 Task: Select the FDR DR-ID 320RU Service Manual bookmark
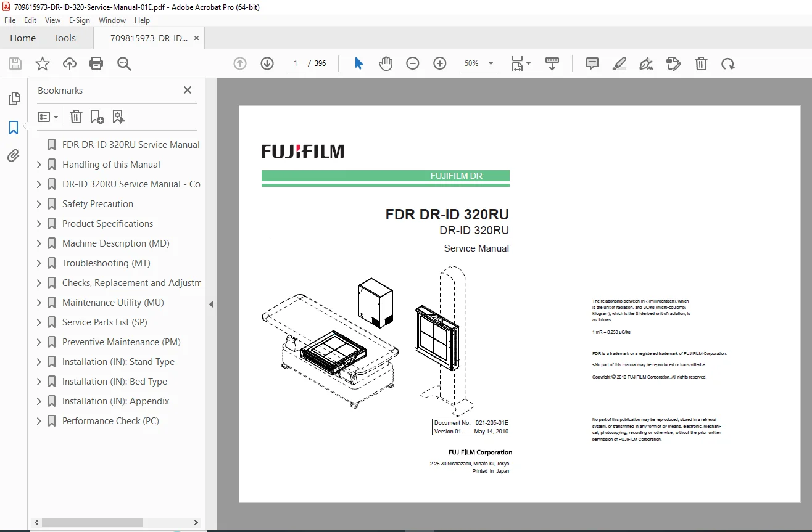coord(131,145)
